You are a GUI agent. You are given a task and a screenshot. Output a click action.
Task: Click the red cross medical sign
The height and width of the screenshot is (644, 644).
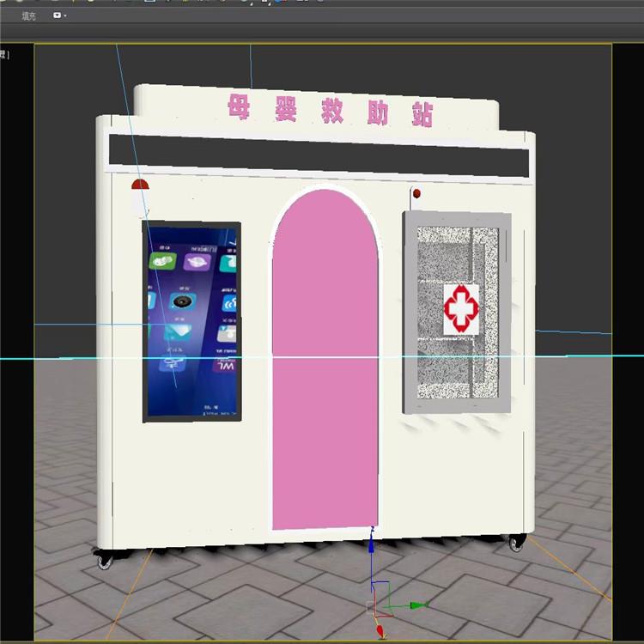coord(461,309)
